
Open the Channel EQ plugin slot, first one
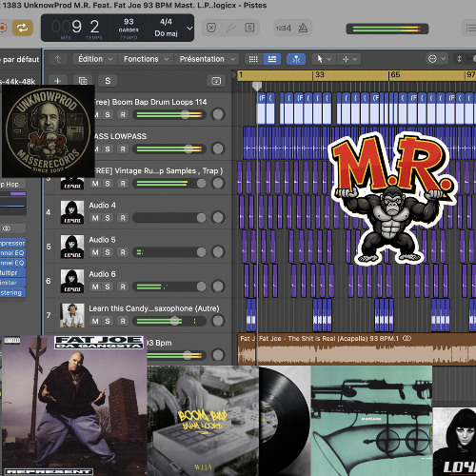click(x=12, y=253)
